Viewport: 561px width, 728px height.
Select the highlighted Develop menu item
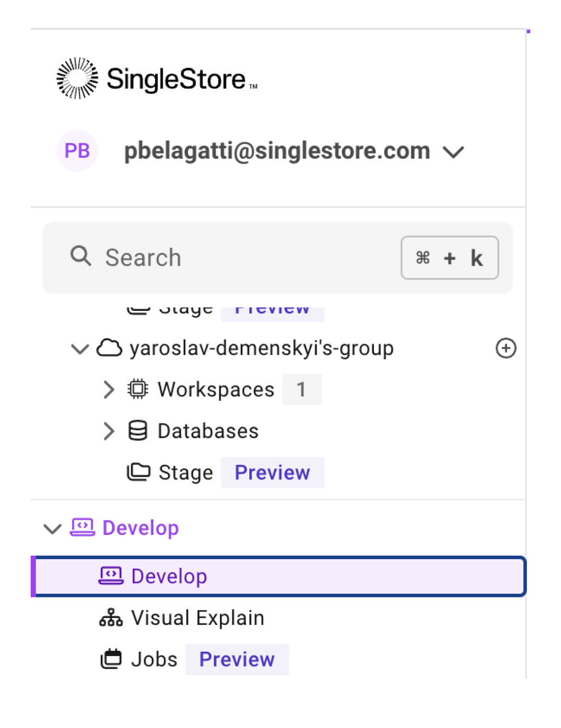coord(278,576)
